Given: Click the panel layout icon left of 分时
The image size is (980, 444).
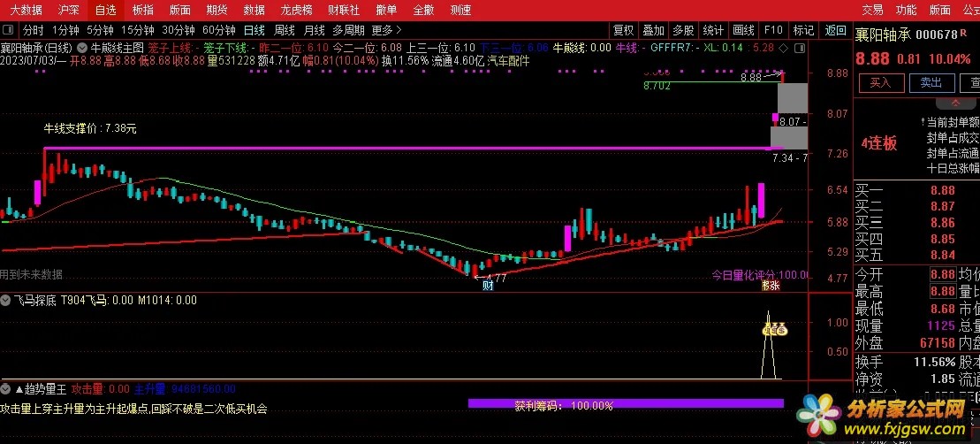Looking at the screenshot, I should pos(8,29).
